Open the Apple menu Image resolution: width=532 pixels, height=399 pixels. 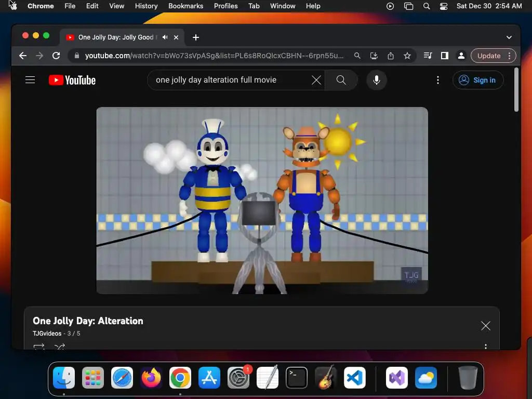pos(14,6)
